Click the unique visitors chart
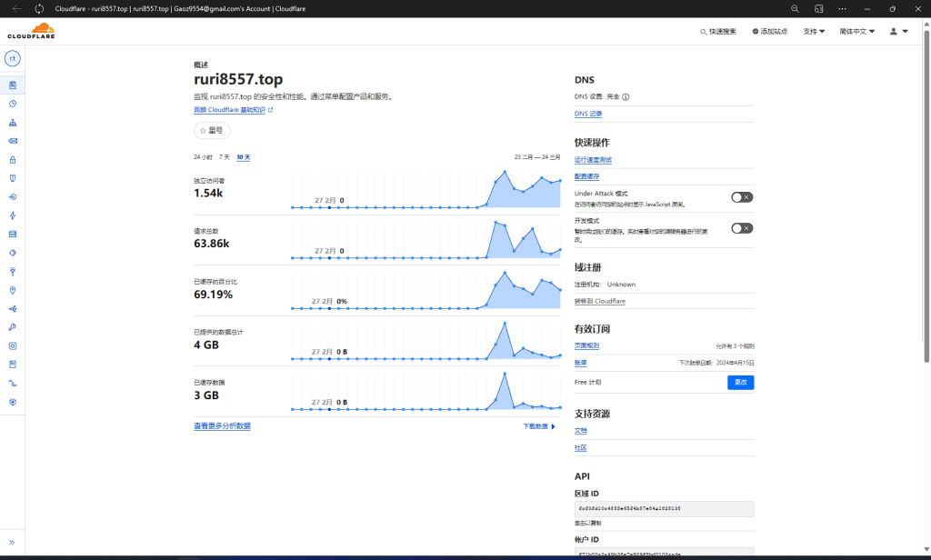 (425, 189)
